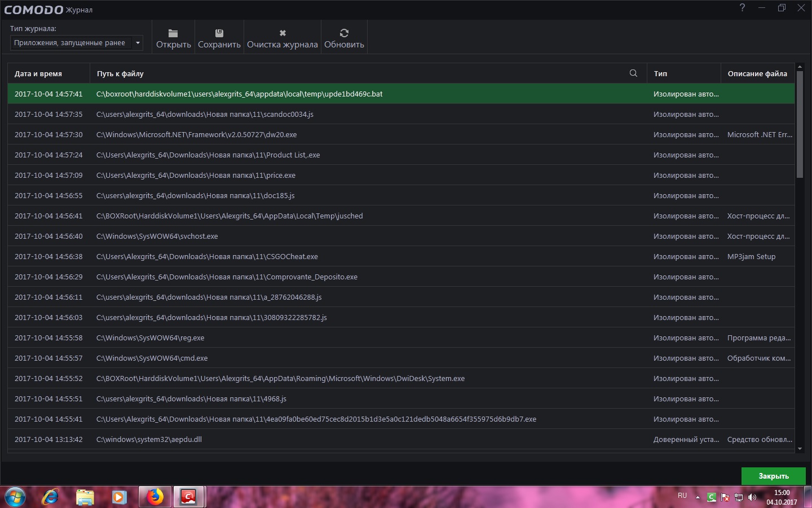Select the row with Temp\jusched path
812x508 pixels.
401,216
